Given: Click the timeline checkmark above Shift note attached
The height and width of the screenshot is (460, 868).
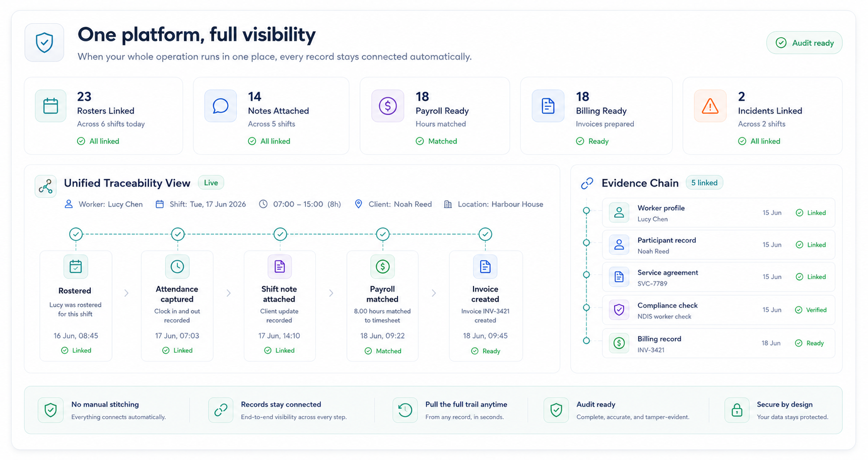Looking at the screenshot, I should (281, 234).
